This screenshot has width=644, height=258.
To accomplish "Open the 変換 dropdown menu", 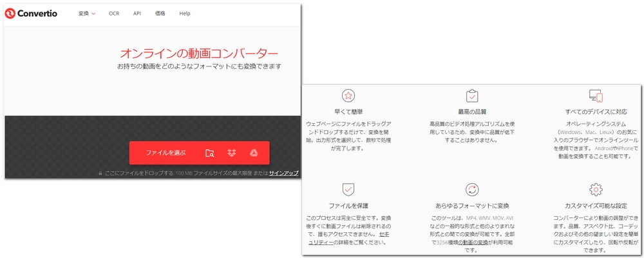I will pos(87,14).
